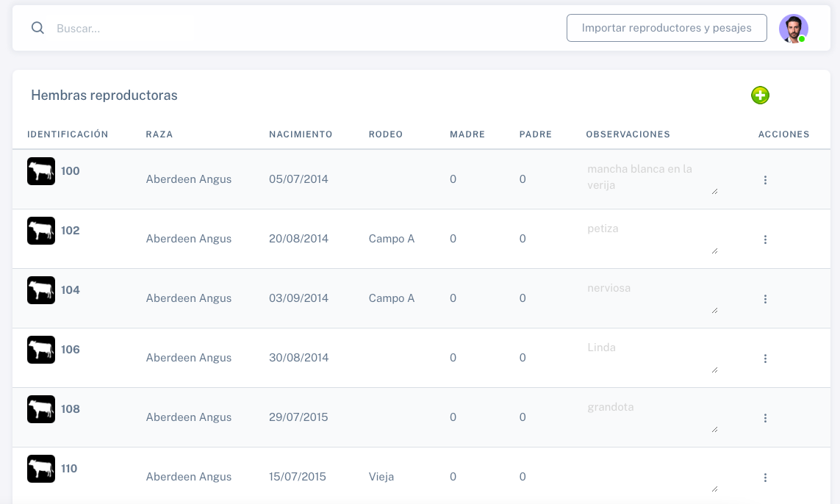Click the PADRE value for animal 102
840x504 pixels.
[x=523, y=238]
